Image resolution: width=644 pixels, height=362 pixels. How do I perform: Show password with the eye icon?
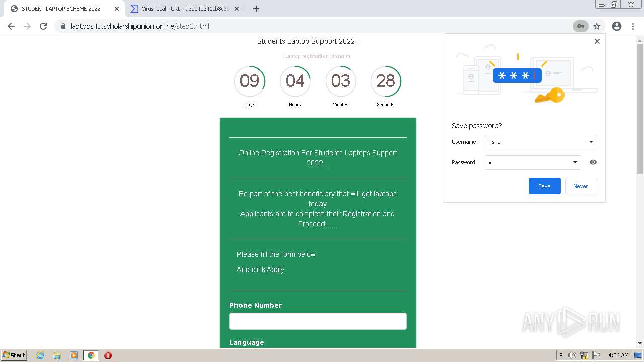pyautogui.click(x=593, y=162)
